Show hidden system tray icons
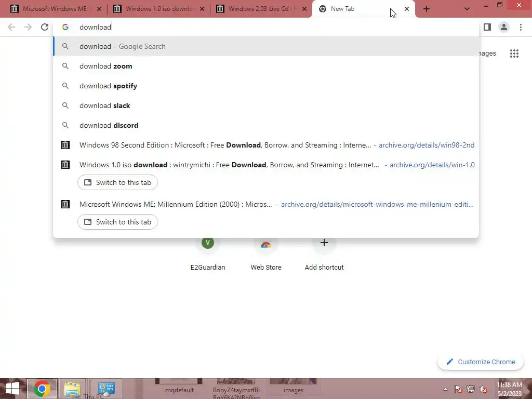532x399 pixels. coord(445,389)
